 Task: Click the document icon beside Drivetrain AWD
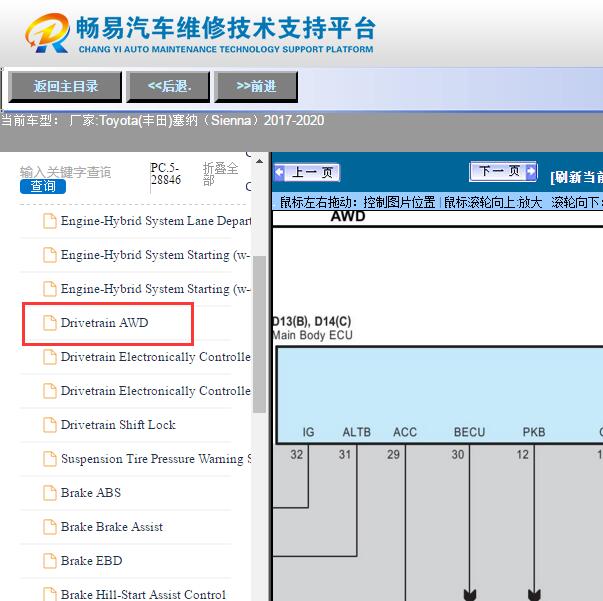50,323
